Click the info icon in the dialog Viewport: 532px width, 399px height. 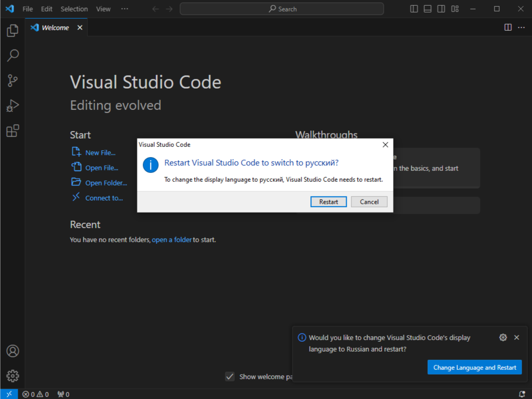(x=150, y=165)
